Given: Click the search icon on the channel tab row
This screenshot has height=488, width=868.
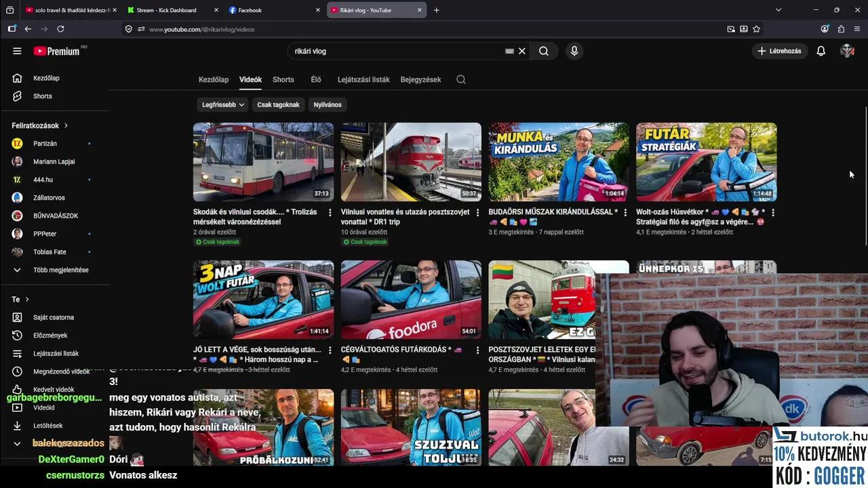Looking at the screenshot, I should 460,79.
